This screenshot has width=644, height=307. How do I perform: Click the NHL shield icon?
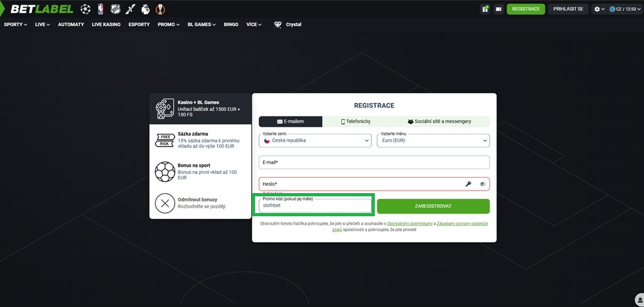[115, 9]
